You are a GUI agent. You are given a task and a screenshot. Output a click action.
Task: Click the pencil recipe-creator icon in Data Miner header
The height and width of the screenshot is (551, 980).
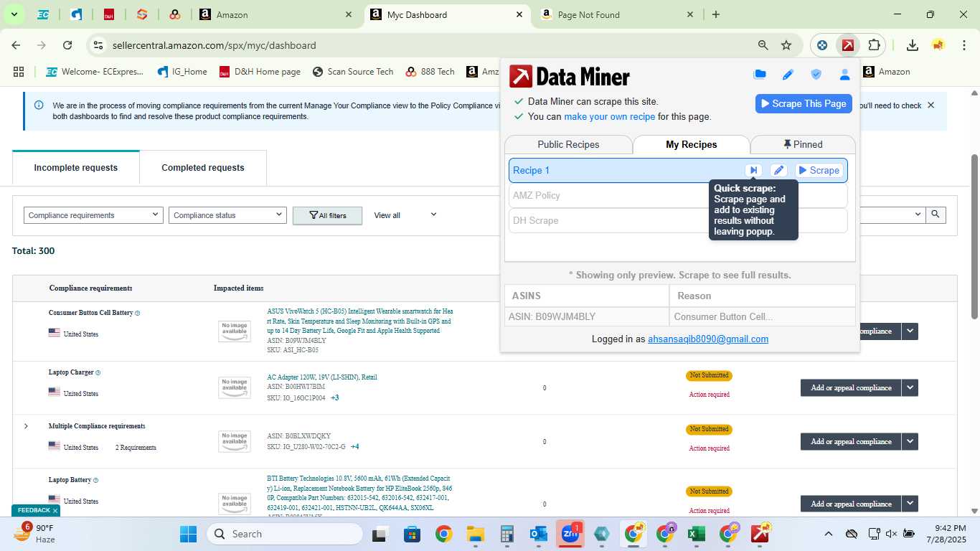pos(788,75)
